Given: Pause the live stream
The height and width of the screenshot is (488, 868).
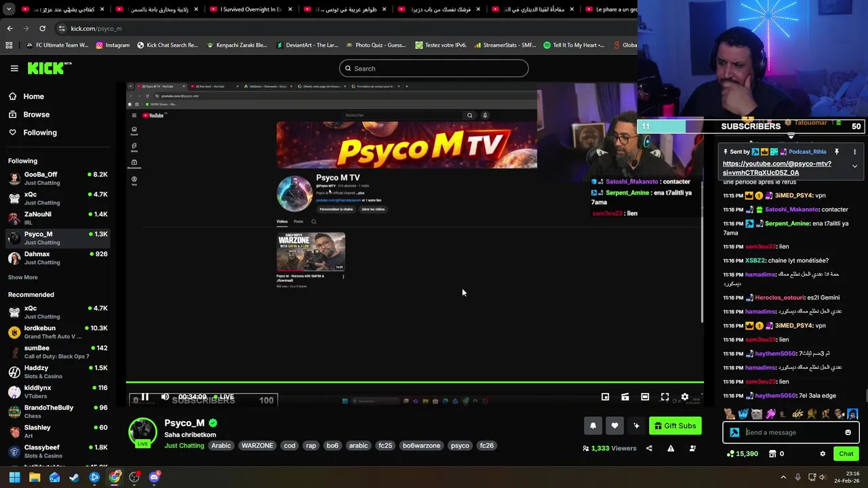Looking at the screenshot, I should [x=144, y=397].
